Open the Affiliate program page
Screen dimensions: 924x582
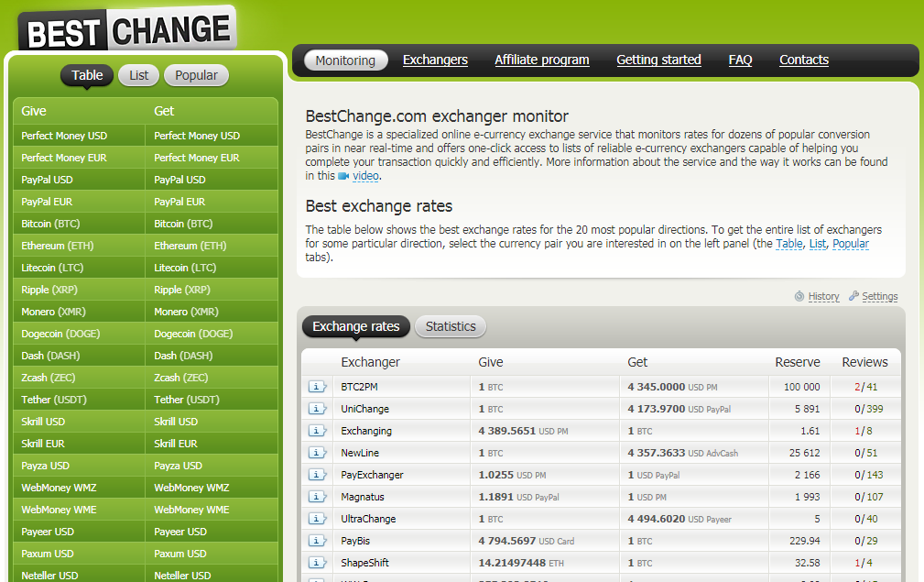point(541,60)
